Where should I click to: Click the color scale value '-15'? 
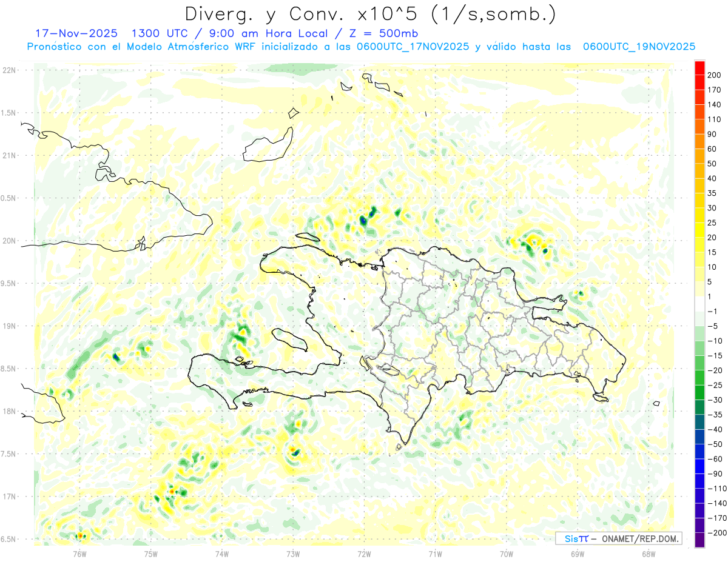[715, 355]
